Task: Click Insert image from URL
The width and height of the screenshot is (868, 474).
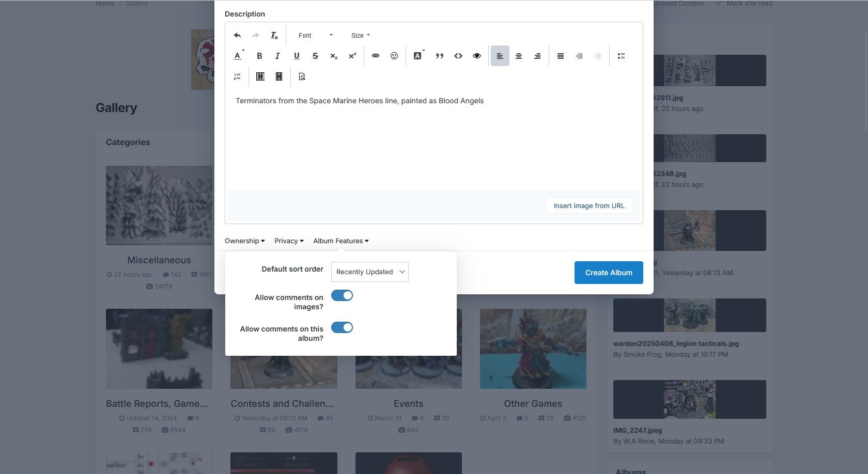Action: 589,206
